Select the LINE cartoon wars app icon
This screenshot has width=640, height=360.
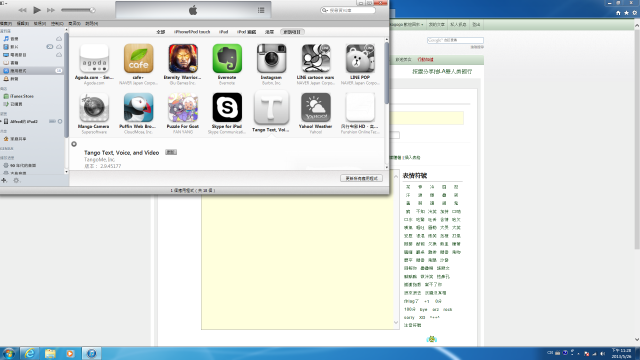316,59
